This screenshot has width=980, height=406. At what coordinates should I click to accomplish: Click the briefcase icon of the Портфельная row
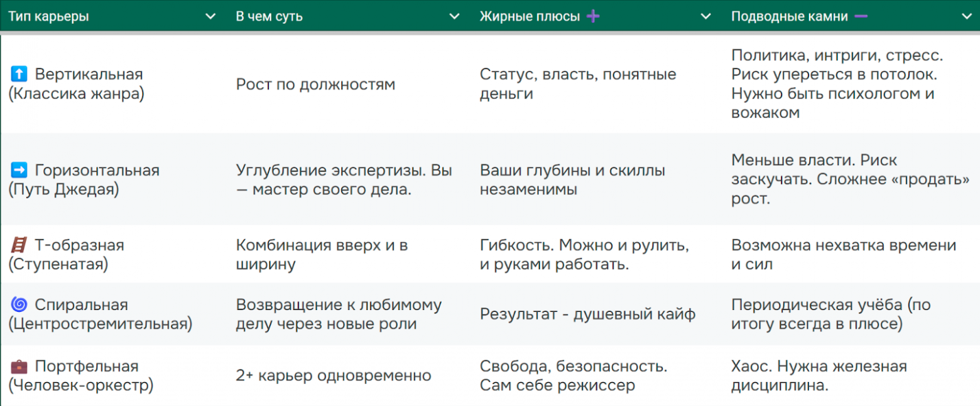18,366
